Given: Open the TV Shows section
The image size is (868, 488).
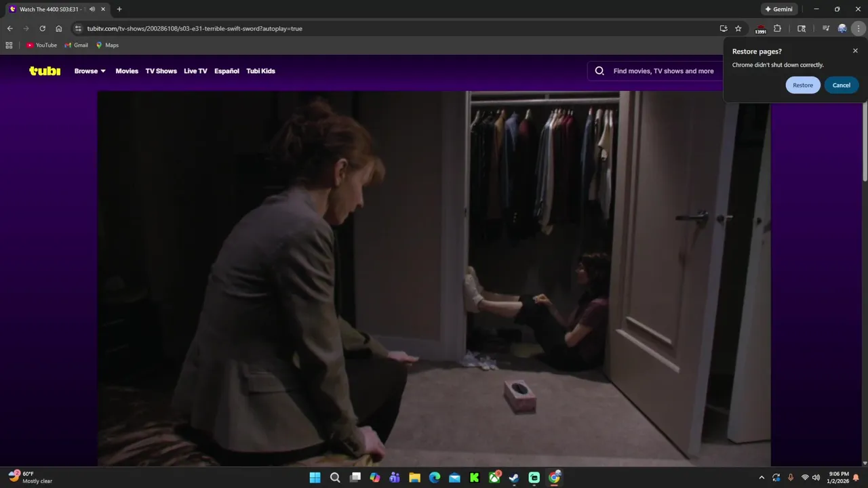Looking at the screenshot, I should (x=161, y=71).
